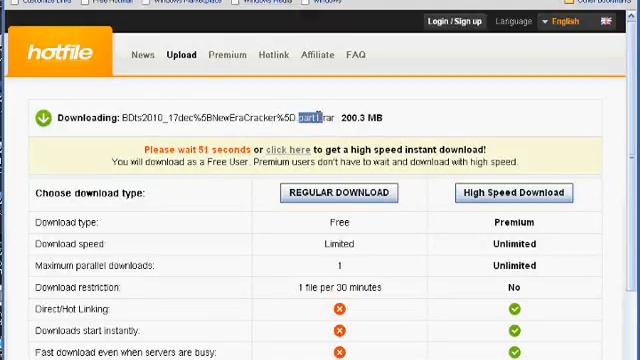This screenshot has width=640, height=360.
Task: Click the Login / Sign up button
Action: coord(454,21)
